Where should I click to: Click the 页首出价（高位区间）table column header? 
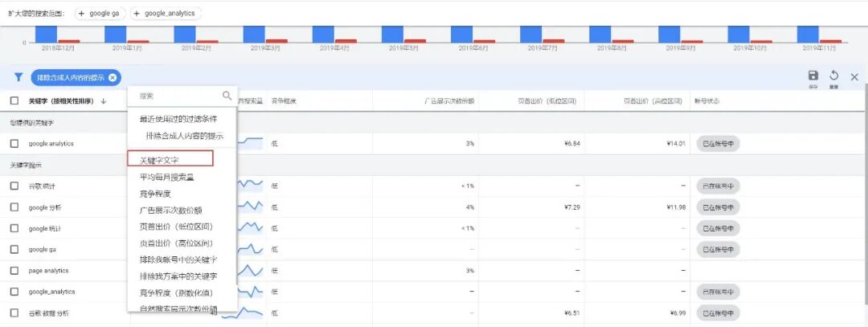[653, 101]
